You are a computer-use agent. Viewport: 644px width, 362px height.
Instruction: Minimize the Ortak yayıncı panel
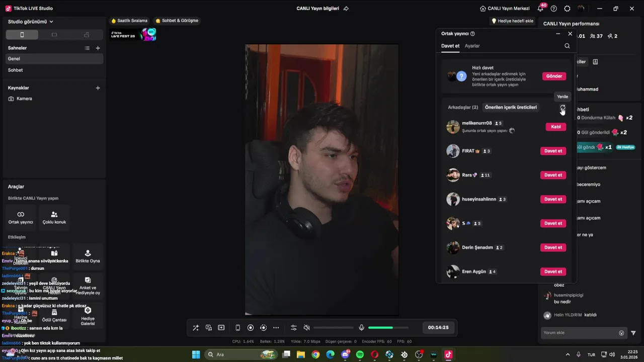(x=558, y=34)
